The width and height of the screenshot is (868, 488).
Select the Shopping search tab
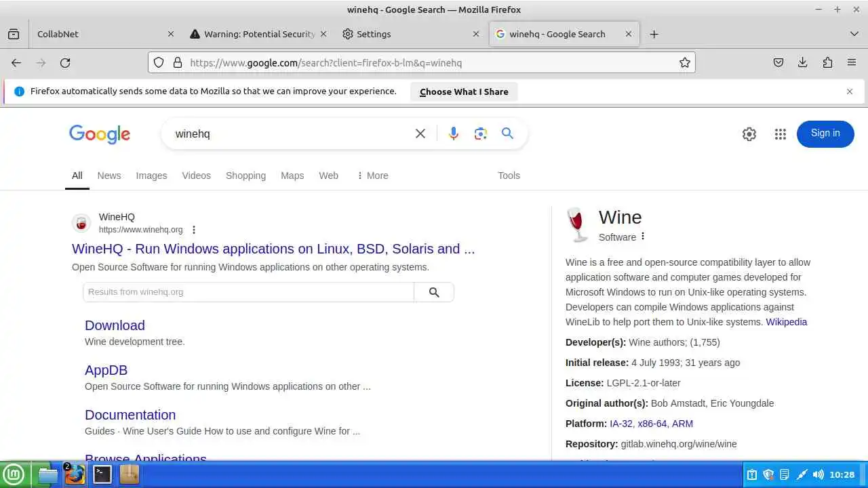245,176
